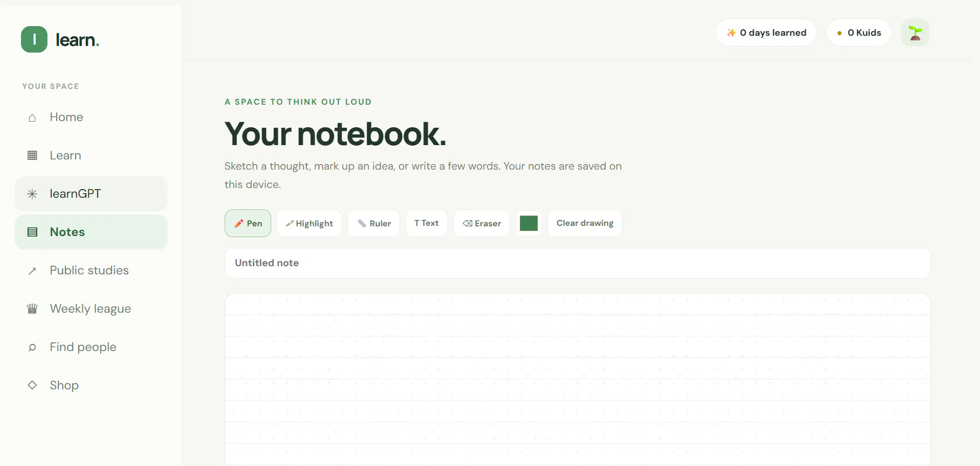Click the Find people magnifier icon
The height and width of the screenshot is (466, 980).
click(x=32, y=347)
